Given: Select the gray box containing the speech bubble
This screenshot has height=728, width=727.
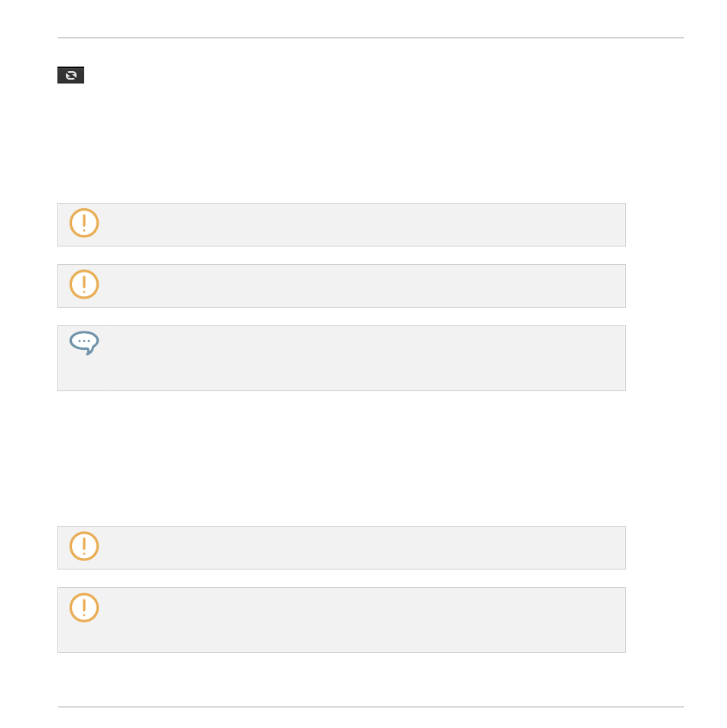Looking at the screenshot, I should point(341,358).
